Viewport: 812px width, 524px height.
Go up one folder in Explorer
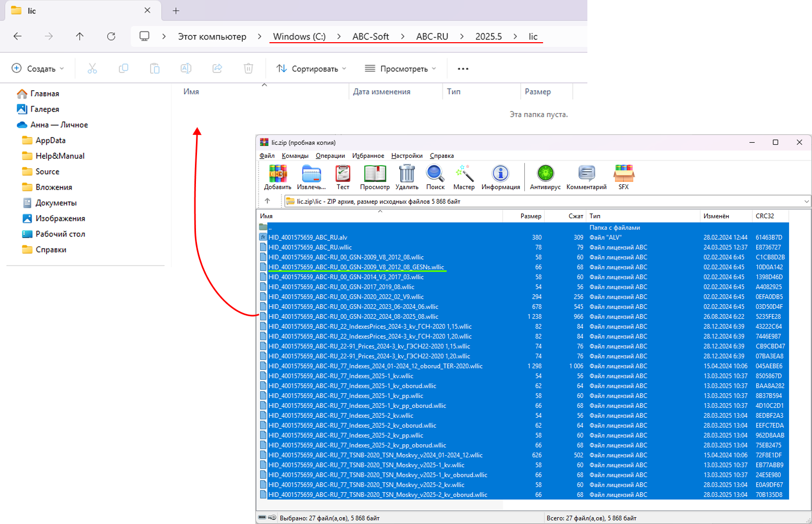[80, 36]
